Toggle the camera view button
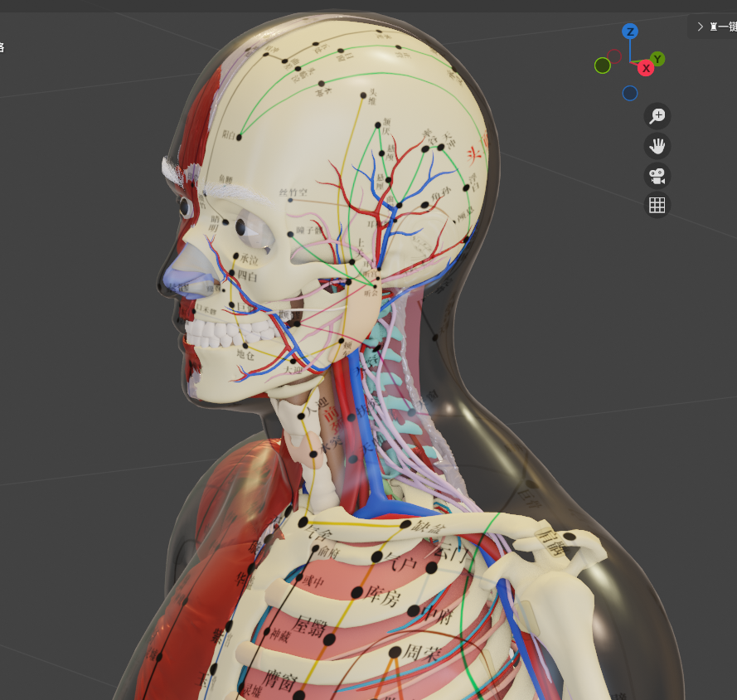Image resolution: width=737 pixels, height=700 pixels. click(x=657, y=176)
